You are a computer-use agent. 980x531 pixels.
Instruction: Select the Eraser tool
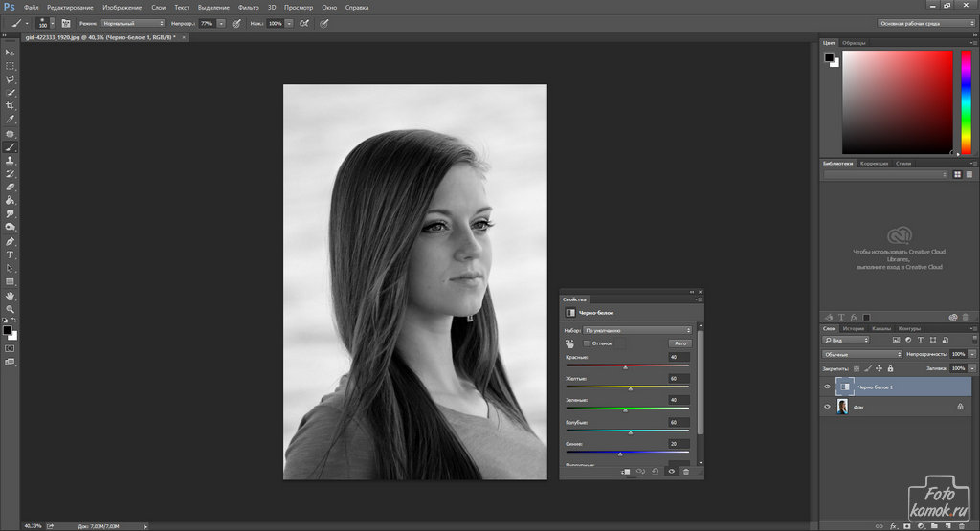[x=10, y=187]
